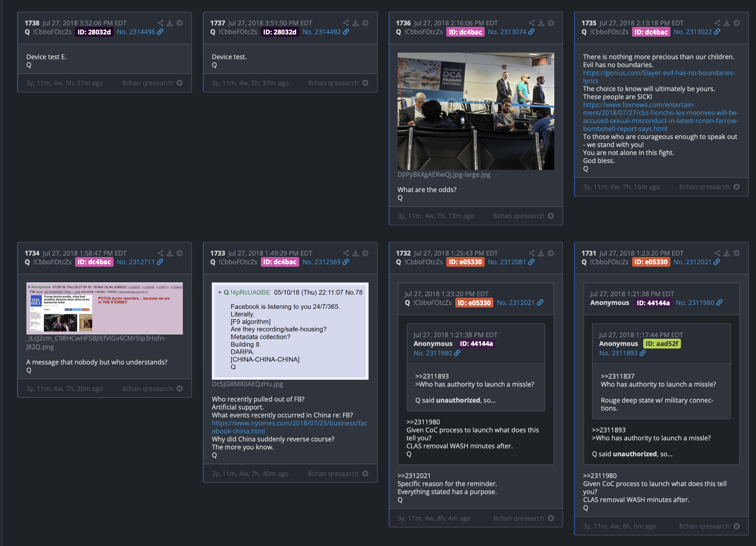
Task: Click "8chan qresearch" label on post 1732
Action: point(519,518)
